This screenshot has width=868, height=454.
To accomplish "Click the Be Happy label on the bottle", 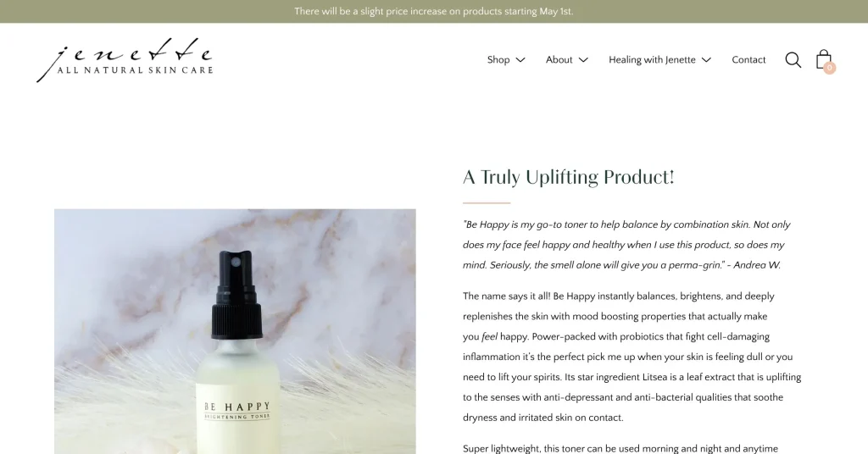I will point(237,411).
